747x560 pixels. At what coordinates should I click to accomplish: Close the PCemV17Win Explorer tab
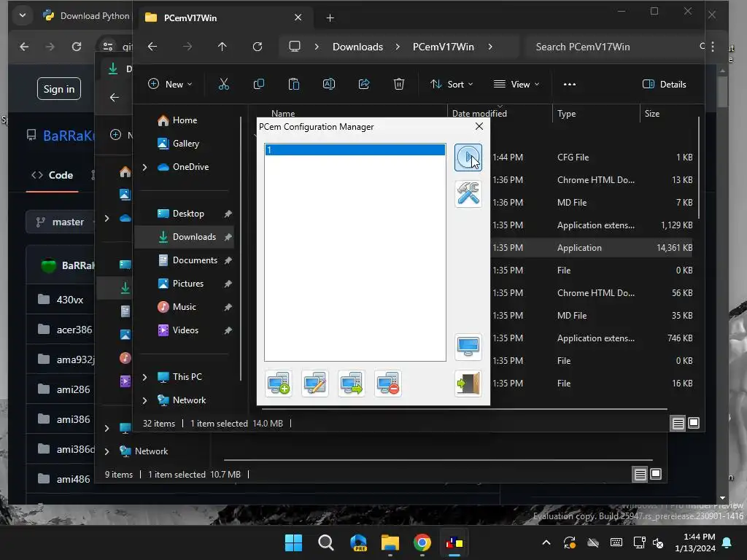point(298,17)
